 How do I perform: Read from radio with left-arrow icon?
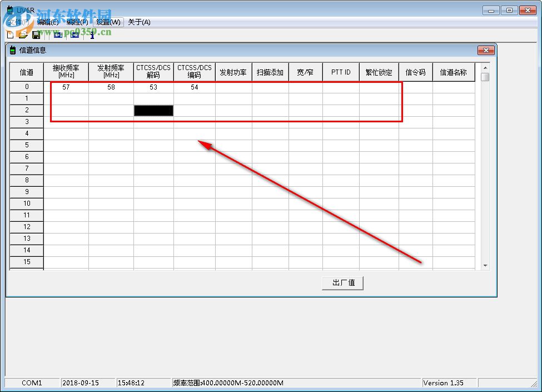(58, 34)
